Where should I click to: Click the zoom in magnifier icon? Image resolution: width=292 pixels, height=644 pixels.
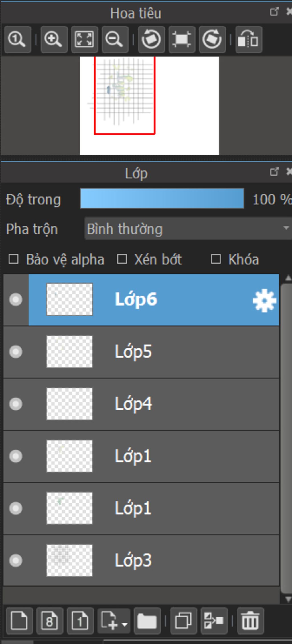coord(54,39)
